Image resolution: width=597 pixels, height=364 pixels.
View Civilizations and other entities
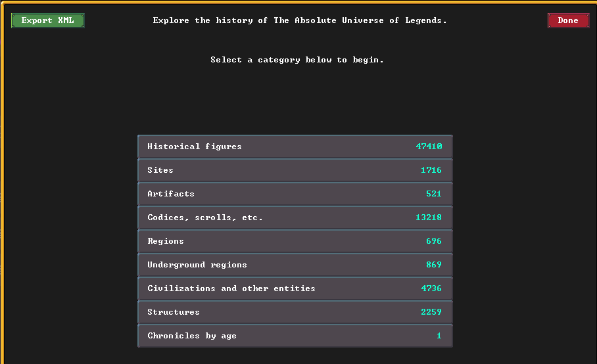[x=295, y=288]
